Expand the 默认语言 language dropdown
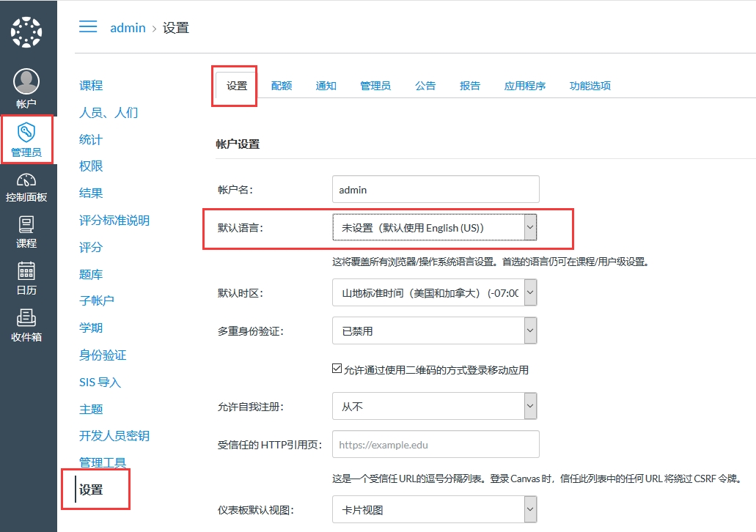 tap(435, 228)
